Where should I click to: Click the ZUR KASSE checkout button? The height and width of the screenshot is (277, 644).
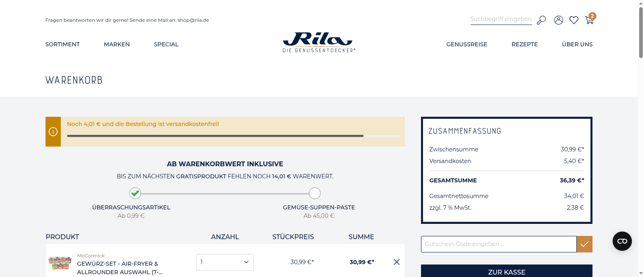[x=507, y=271]
